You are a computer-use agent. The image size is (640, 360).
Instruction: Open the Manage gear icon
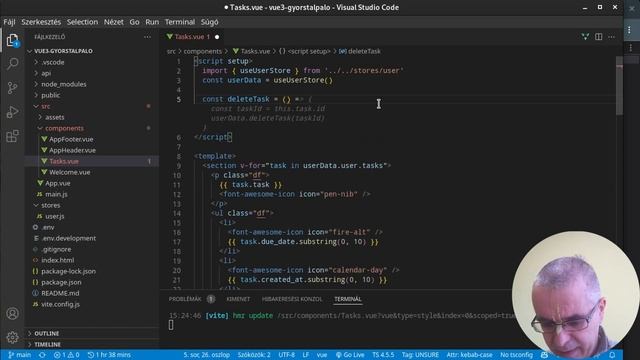click(x=12, y=338)
